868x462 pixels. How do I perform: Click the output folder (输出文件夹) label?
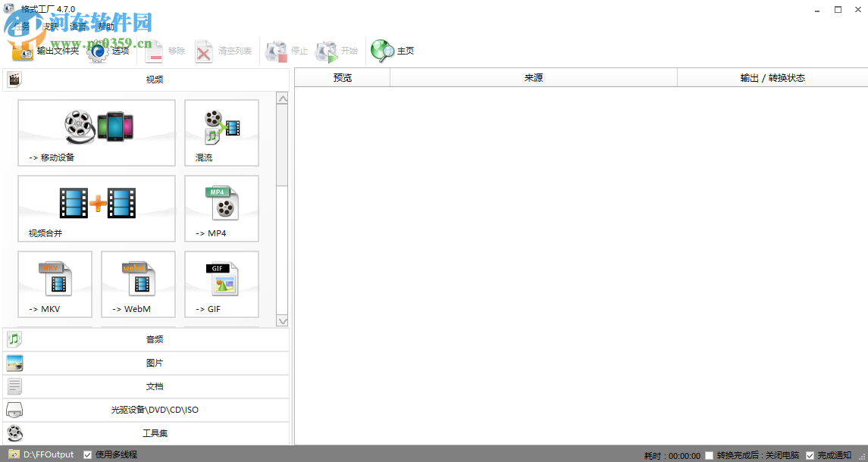(58, 51)
